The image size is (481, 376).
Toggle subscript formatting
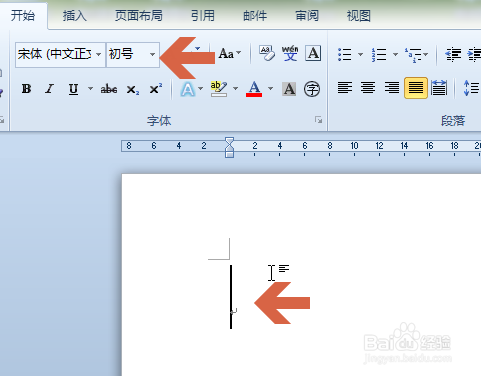pos(133,89)
